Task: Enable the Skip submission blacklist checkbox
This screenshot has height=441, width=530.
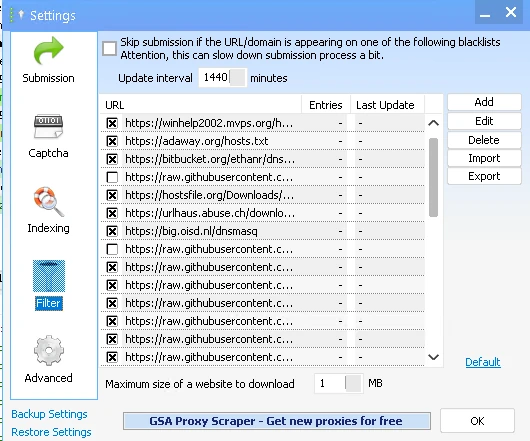Action: pyautogui.click(x=110, y=48)
